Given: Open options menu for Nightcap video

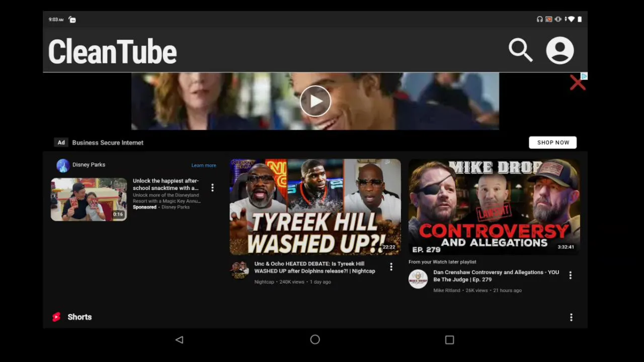Looking at the screenshot, I should (391, 267).
